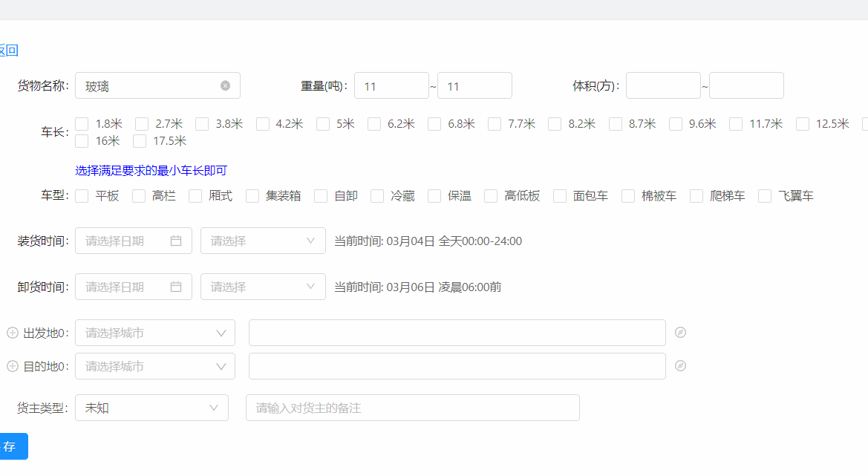Check the 5米 vehicle length checkbox
868x476 pixels.
coord(323,123)
